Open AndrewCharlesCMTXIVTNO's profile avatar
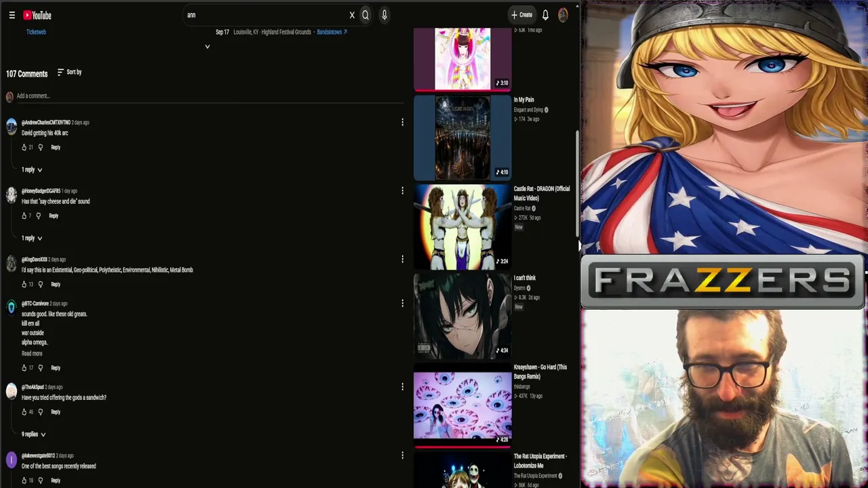Image resolution: width=868 pixels, height=488 pixels. 11,127
